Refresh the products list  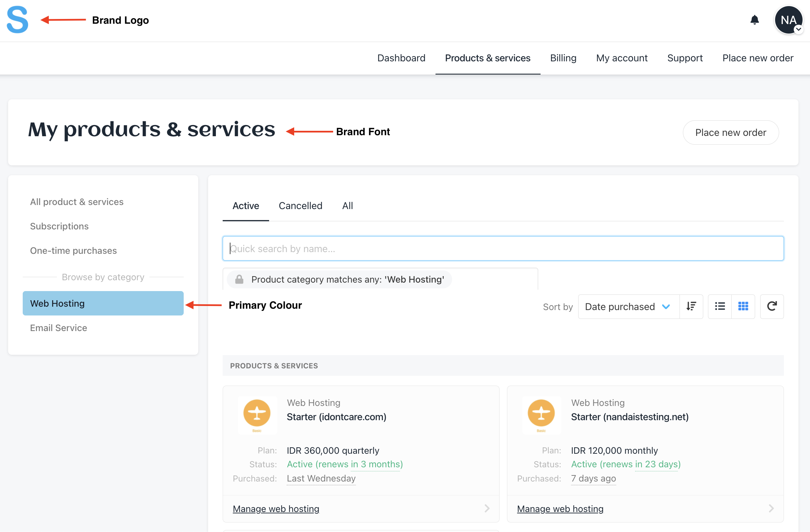772,306
